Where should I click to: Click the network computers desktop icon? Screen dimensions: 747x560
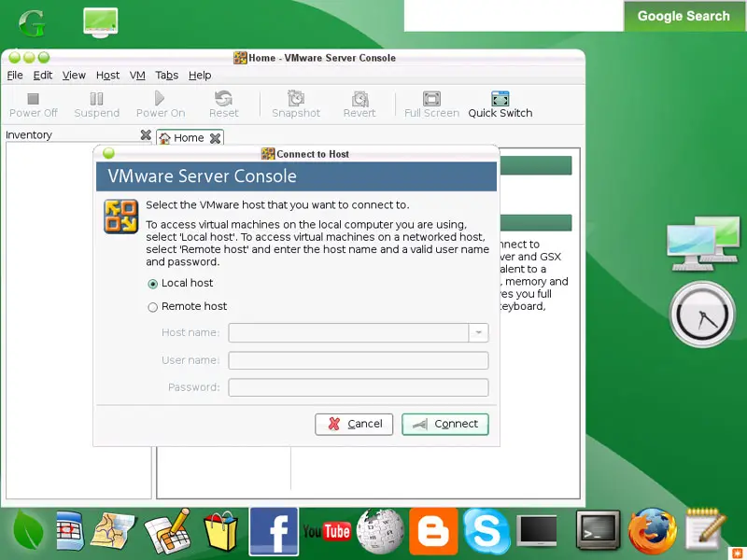(703, 244)
